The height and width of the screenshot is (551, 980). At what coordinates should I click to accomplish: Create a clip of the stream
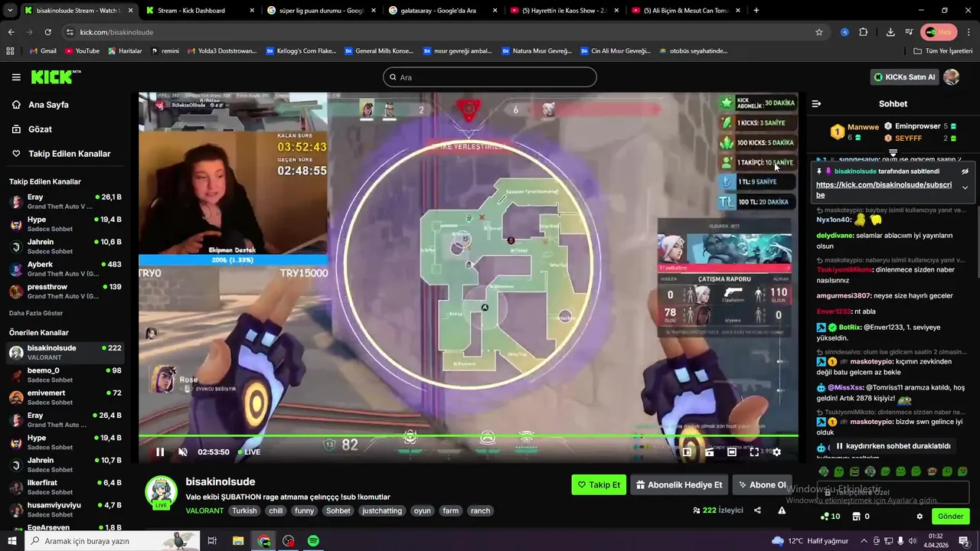(x=709, y=452)
